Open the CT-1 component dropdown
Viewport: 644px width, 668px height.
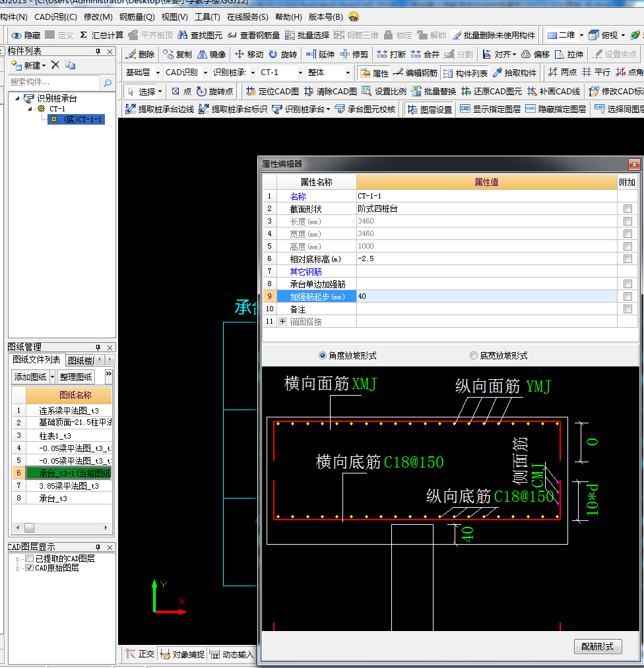(x=300, y=73)
